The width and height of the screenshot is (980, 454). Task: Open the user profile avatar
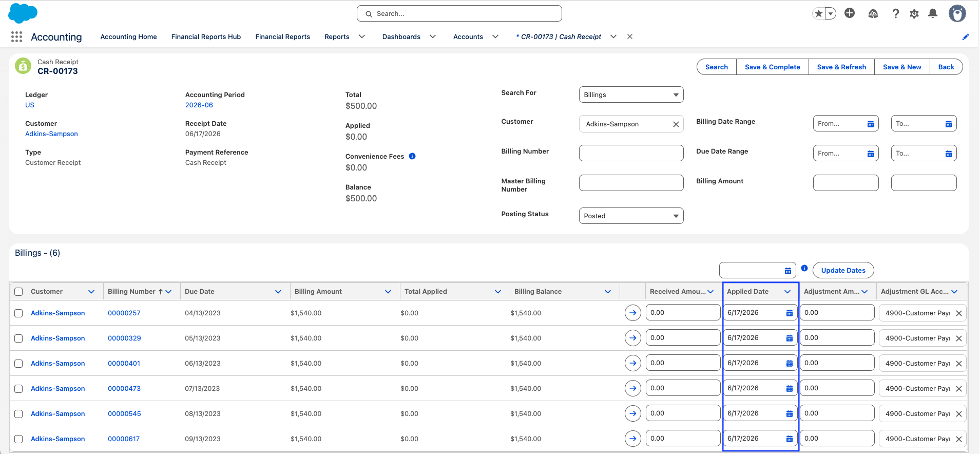957,13
